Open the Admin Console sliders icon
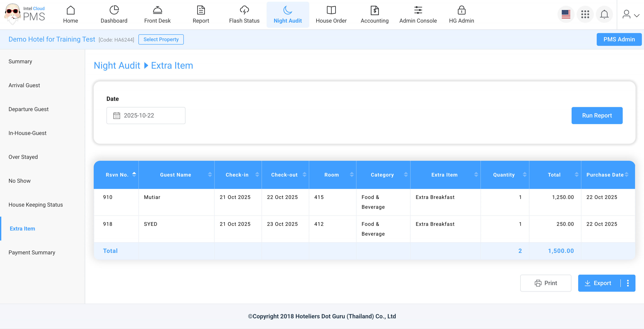This screenshot has width=644, height=329. coord(418,10)
